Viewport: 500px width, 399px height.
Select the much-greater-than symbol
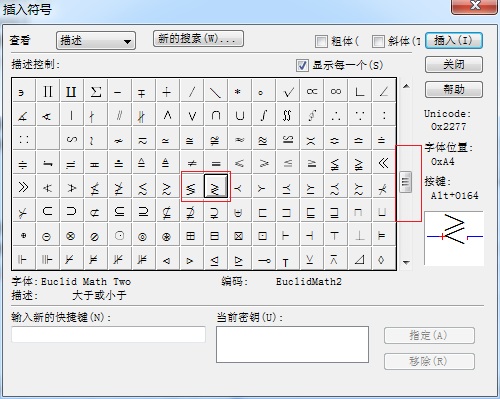point(24,187)
